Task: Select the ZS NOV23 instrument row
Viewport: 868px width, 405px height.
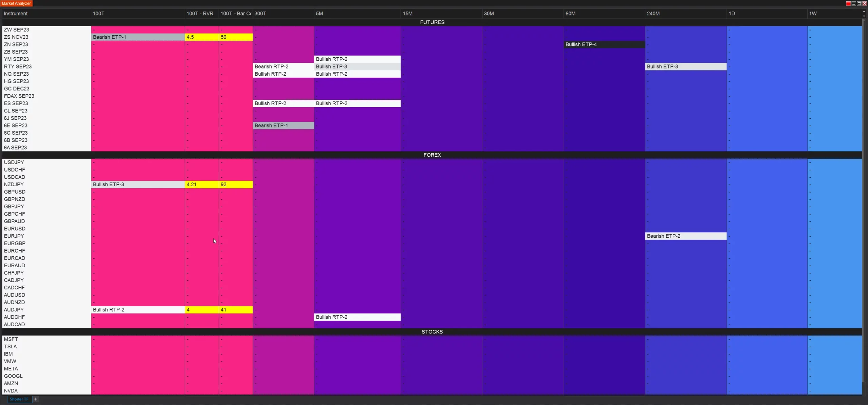Action: 16,37
